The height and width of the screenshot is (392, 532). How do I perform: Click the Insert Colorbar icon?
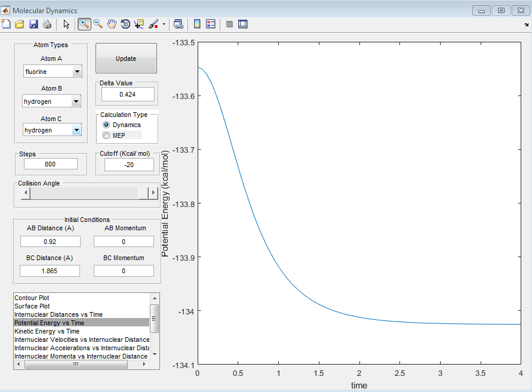click(x=196, y=24)
